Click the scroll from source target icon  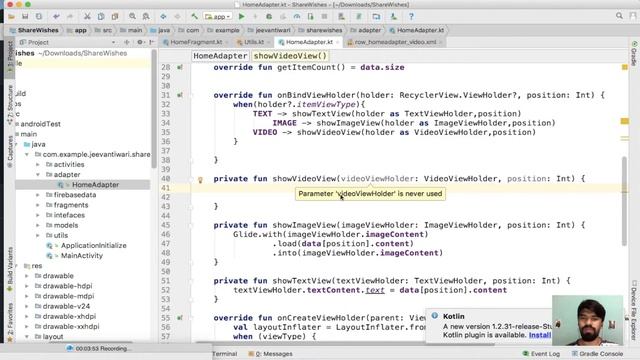pyautogui.click(x=127, y=42)
